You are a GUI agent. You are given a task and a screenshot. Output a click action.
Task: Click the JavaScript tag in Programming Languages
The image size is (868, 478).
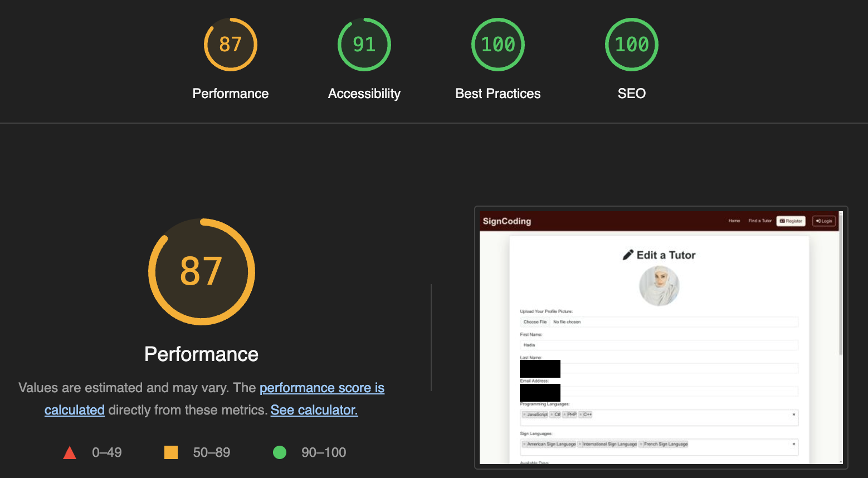535,414
